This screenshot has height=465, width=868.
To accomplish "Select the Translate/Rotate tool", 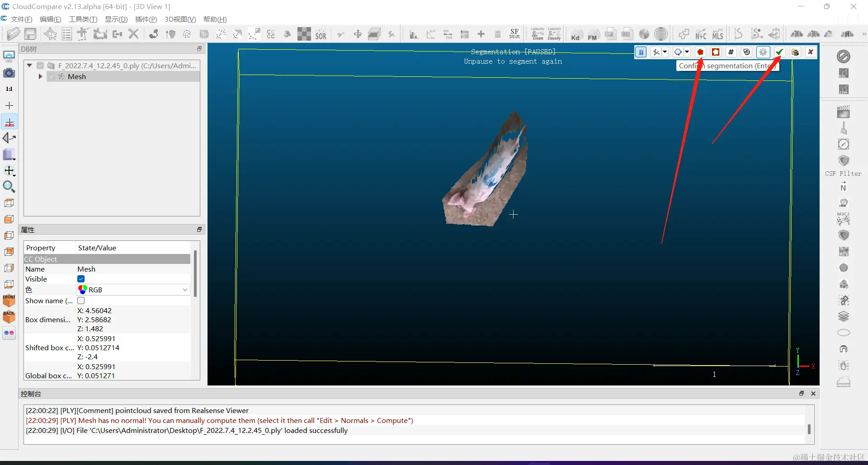I will click(358, 34).
